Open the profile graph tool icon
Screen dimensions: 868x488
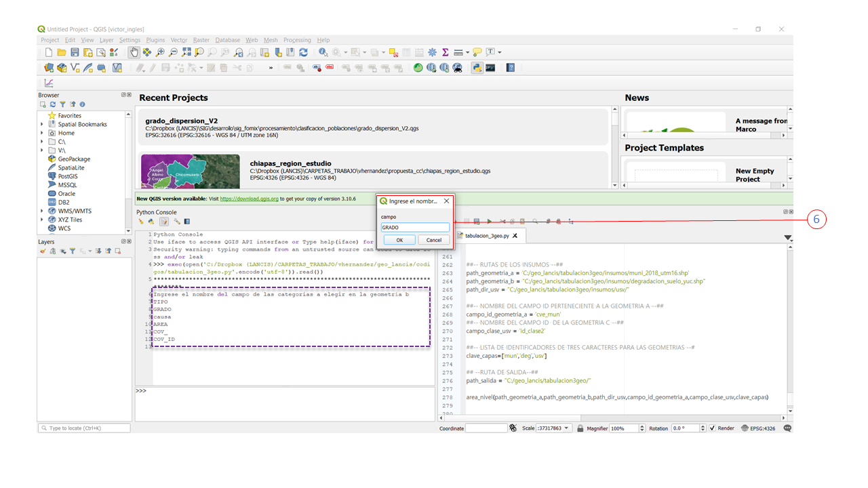[49, 83]
